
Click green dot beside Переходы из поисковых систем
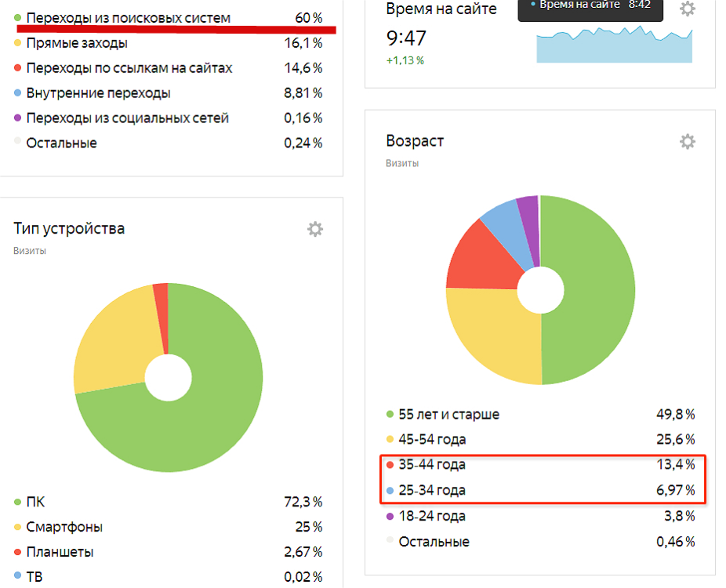tap(17, 17)
